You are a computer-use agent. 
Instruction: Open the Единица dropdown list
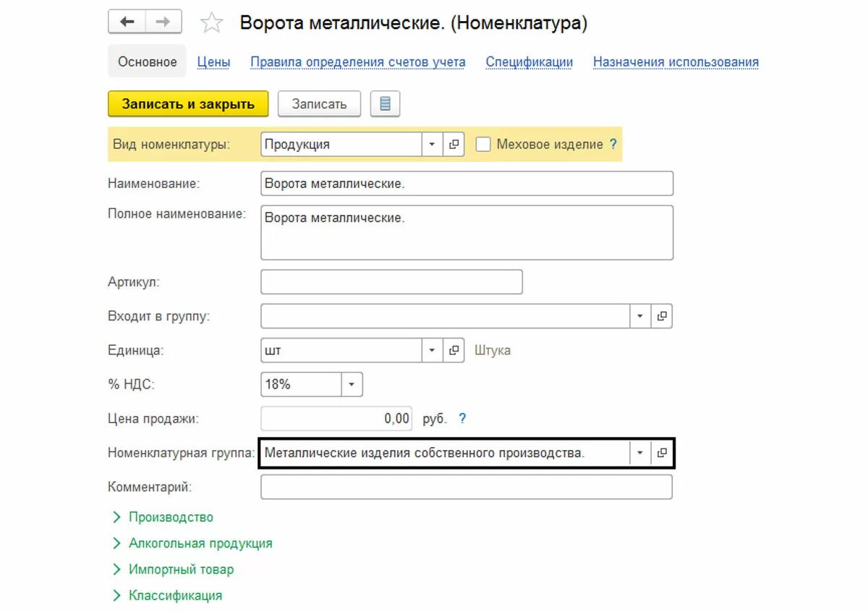click(432, 350)
